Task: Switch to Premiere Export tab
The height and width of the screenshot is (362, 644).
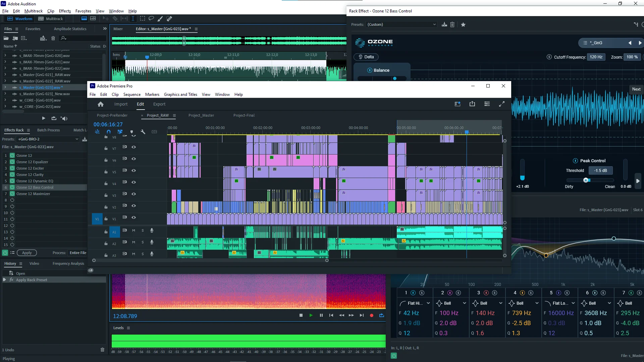Action: tap(159, 104)
